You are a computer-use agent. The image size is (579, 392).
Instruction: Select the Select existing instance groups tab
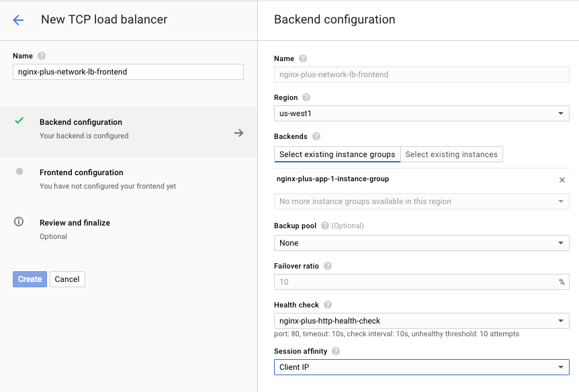point(337,154)
